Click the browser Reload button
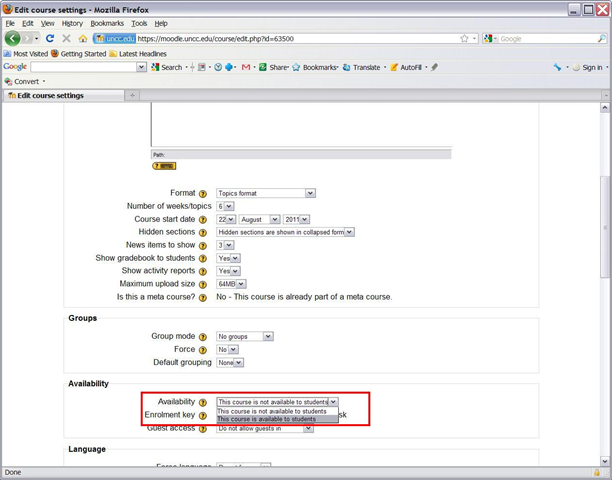612x480 pixels. click(x=50, y=38)
